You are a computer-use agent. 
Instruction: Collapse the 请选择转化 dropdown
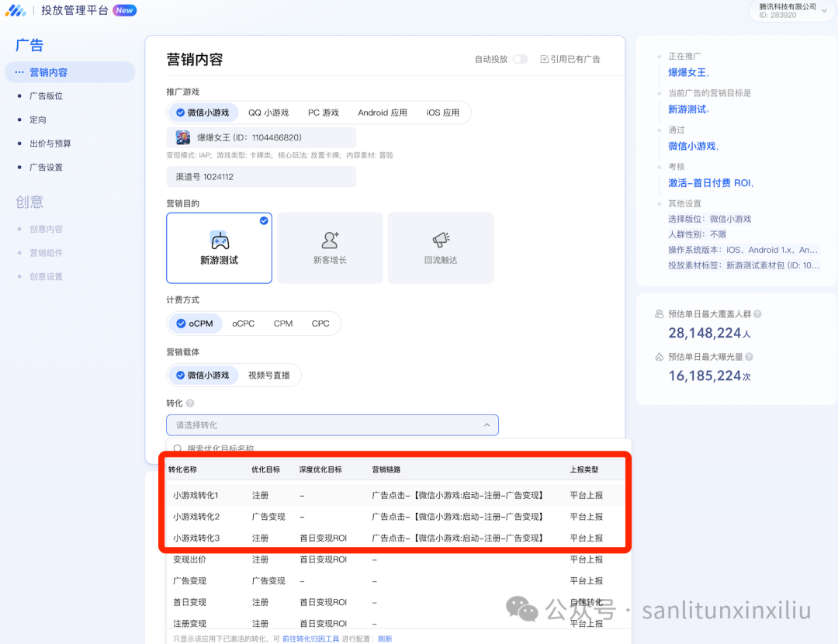pyautogui.click(x=487, y=425)
